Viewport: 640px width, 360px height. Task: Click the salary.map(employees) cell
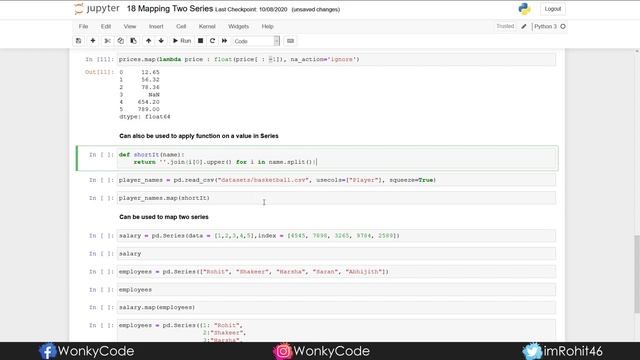pos(336,307)
